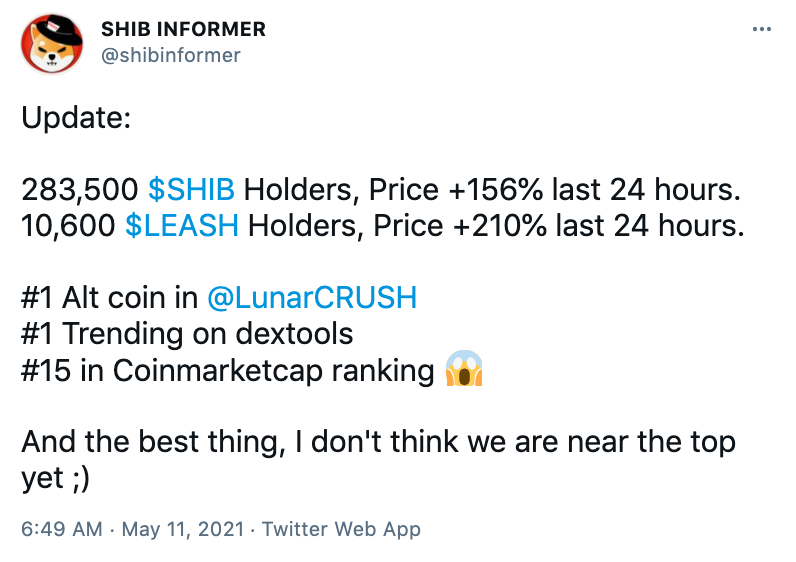Visit the @LunarCRUSH mention
This screenshot has width=796, height=562.
(x=311, y=298)
